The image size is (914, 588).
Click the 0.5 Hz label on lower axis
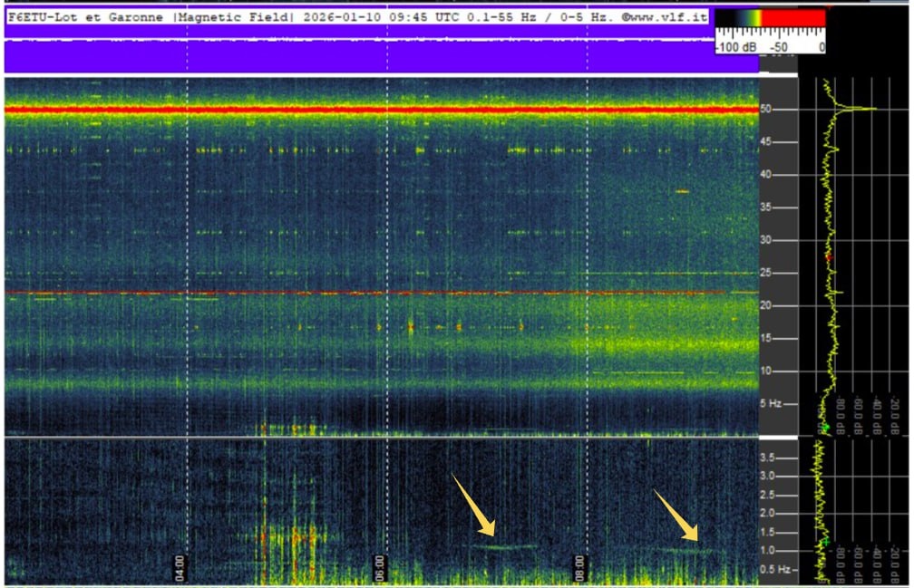pos(774,569)
